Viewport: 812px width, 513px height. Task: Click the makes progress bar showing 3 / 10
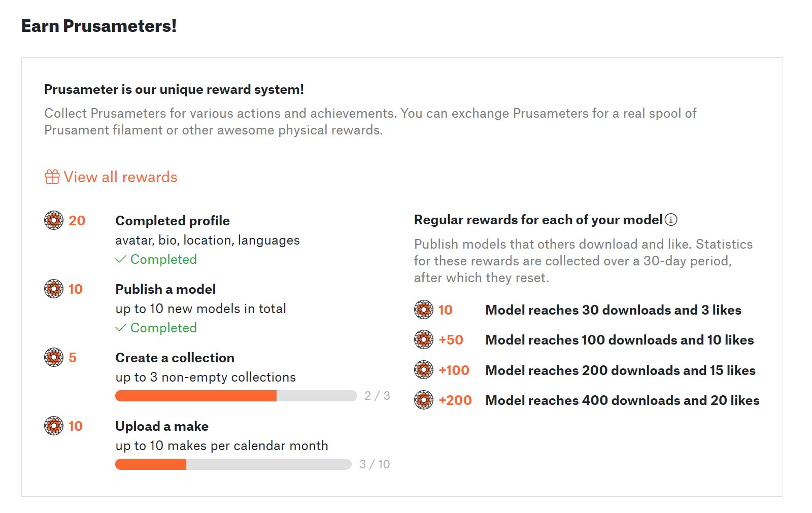coord(233,464)
